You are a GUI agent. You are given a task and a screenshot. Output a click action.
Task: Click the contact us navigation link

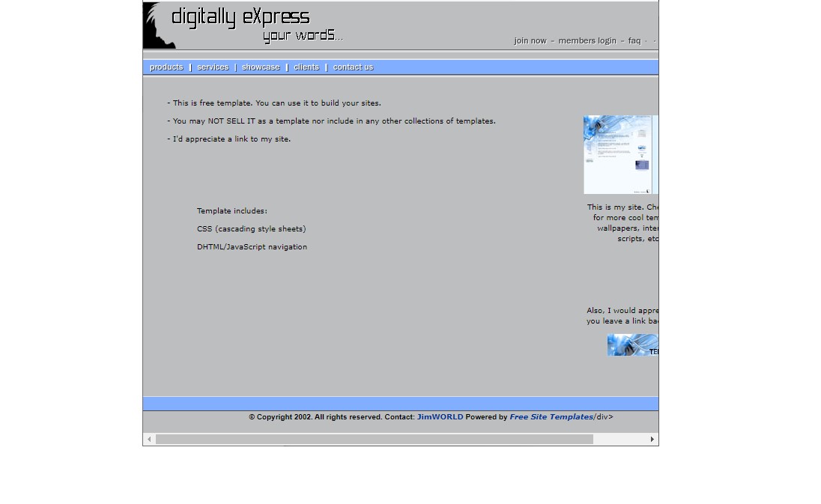click(353, 67)
